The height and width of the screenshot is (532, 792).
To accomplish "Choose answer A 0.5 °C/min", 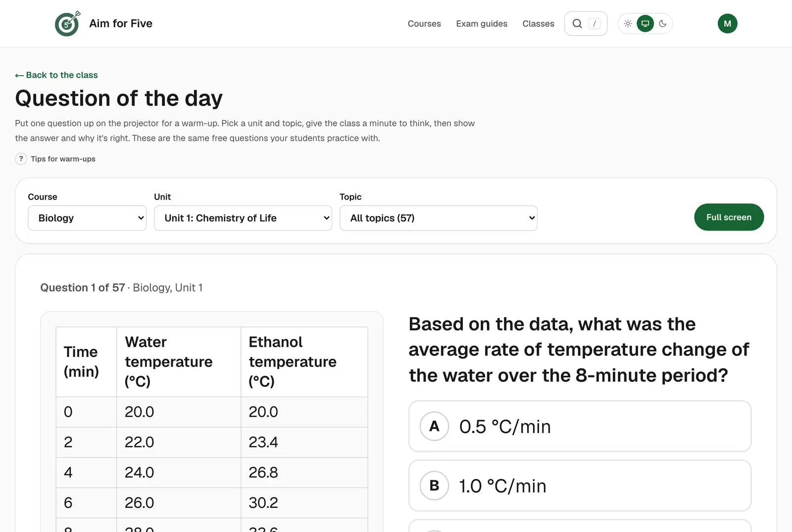I will (580, 426).
